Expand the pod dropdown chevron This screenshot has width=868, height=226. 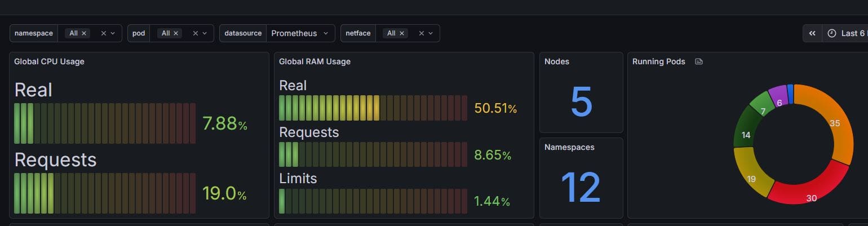point(205,33)
